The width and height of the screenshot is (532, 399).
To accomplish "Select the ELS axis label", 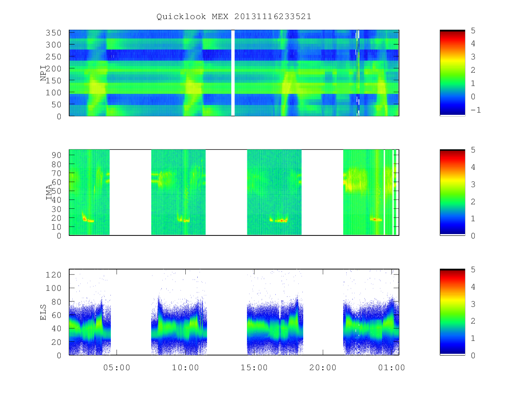I will (43, 312).
